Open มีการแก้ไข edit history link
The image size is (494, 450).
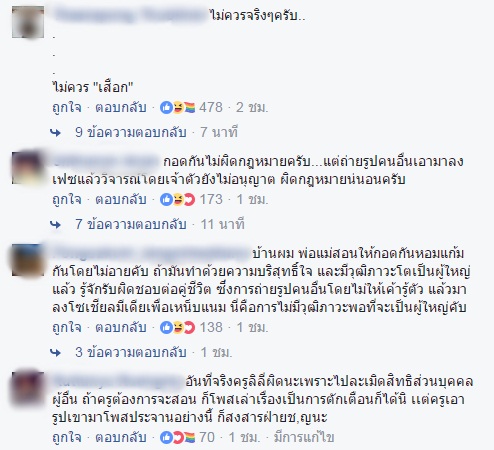click(304, 438)
